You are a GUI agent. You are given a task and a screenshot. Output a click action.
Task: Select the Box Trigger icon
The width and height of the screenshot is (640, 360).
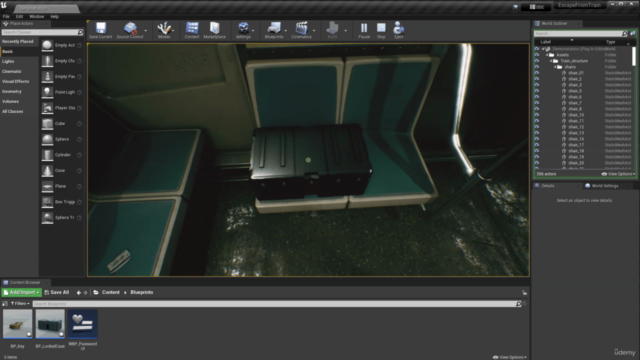[47, 202]
